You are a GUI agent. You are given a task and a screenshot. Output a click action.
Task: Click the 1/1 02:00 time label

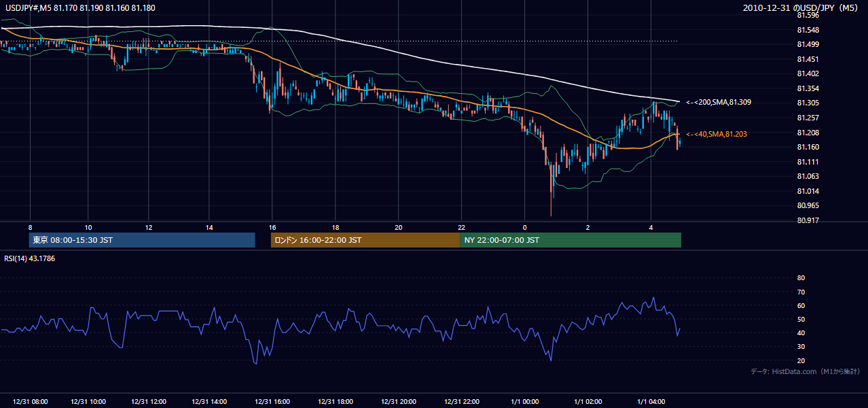[x=588, y=402]
